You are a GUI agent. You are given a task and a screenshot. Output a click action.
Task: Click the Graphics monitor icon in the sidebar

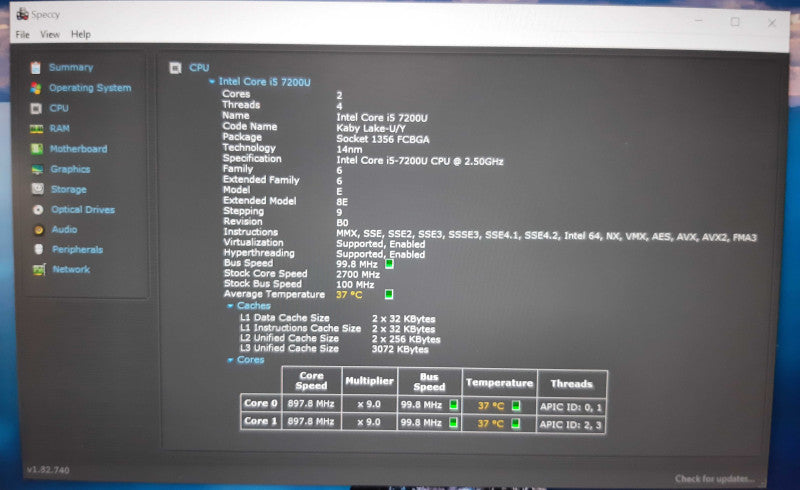coord(37,169)
